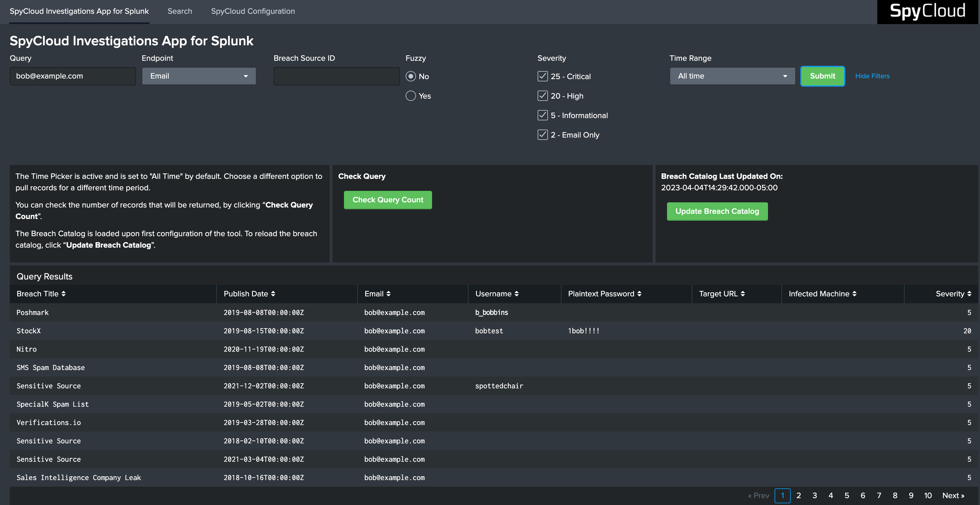980x505 pixels.
Task: Sort results by Plaintext Password column
Action: click(x=604, y=294)
